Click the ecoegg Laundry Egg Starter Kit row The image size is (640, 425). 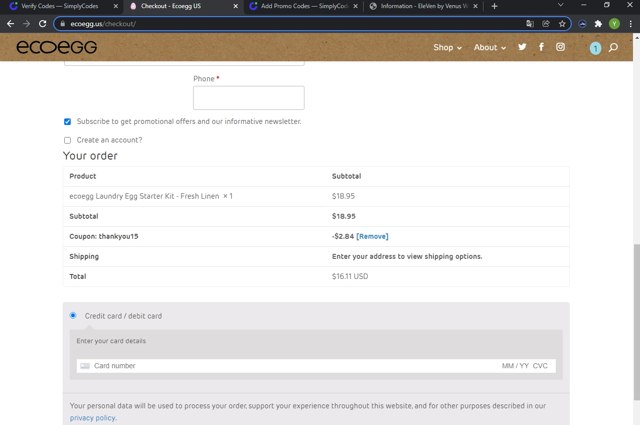tap(316, 196)
